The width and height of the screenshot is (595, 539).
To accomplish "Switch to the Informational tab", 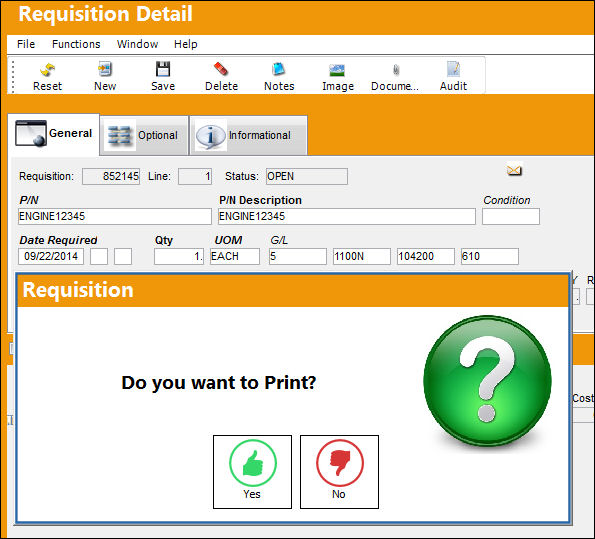I will 248,136.
